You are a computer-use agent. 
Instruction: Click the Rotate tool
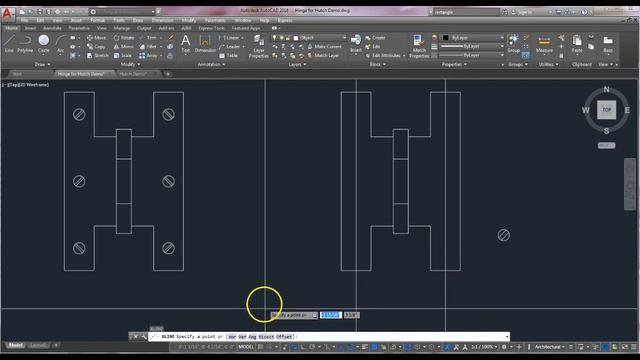pos(124,38)
